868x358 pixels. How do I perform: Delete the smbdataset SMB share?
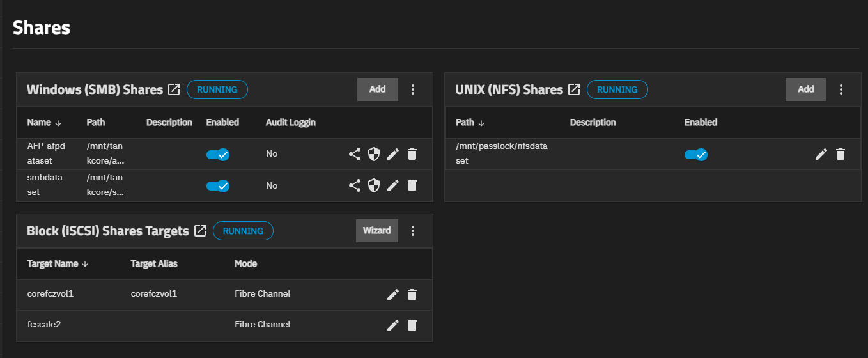[412, 185]
